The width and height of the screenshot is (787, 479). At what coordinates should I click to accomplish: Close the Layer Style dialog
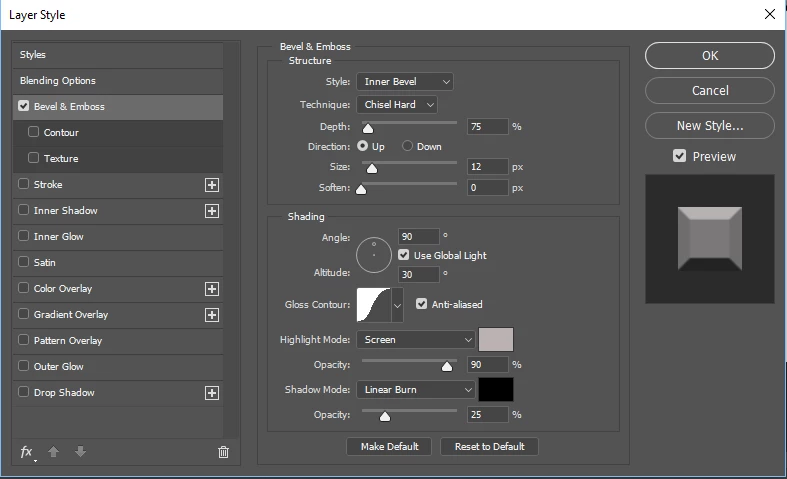coord(770,14)
